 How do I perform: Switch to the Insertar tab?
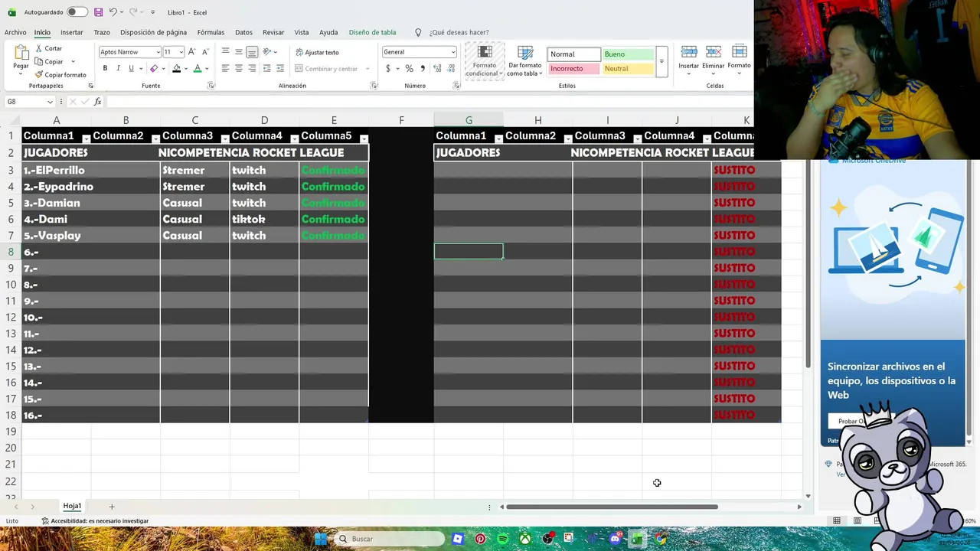71,32
